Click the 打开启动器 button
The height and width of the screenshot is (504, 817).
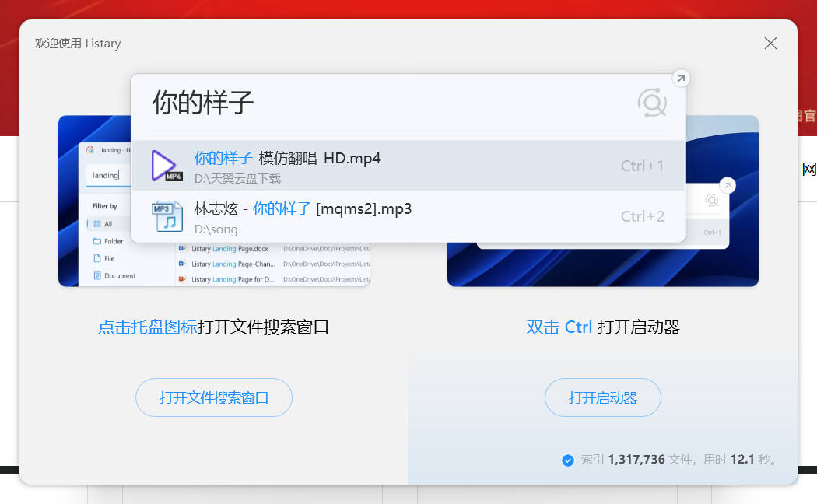pos(603,397)
